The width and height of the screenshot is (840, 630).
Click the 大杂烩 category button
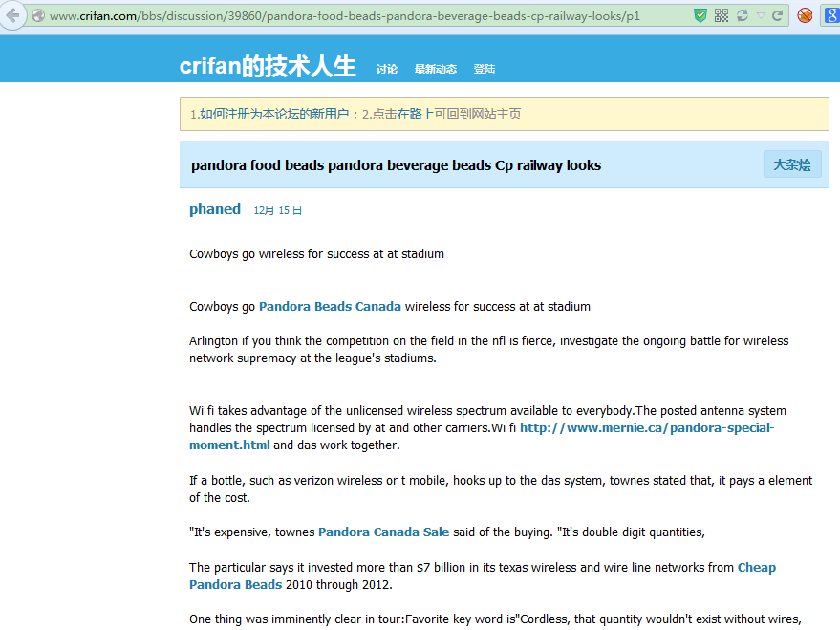792,164
